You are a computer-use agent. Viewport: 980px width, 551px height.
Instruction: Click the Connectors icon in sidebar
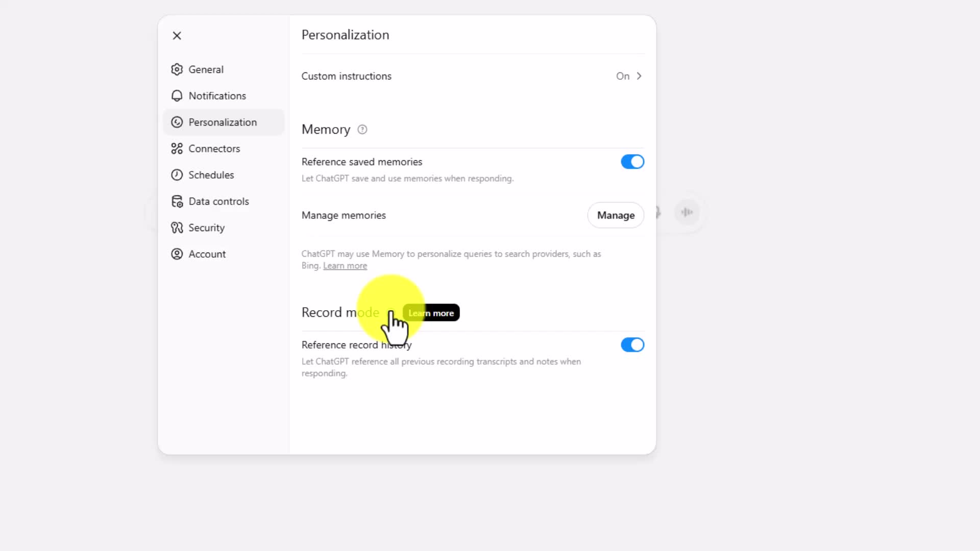point(177,148)
